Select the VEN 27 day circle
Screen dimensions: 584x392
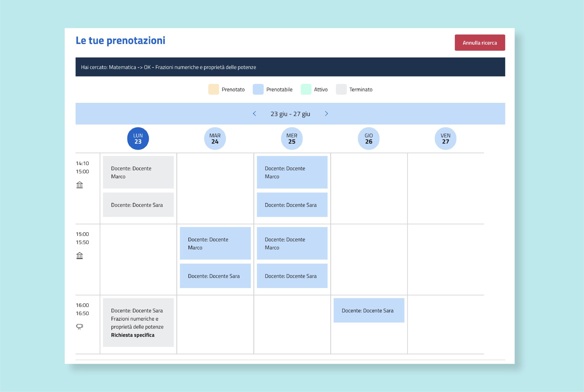point(446,138)
